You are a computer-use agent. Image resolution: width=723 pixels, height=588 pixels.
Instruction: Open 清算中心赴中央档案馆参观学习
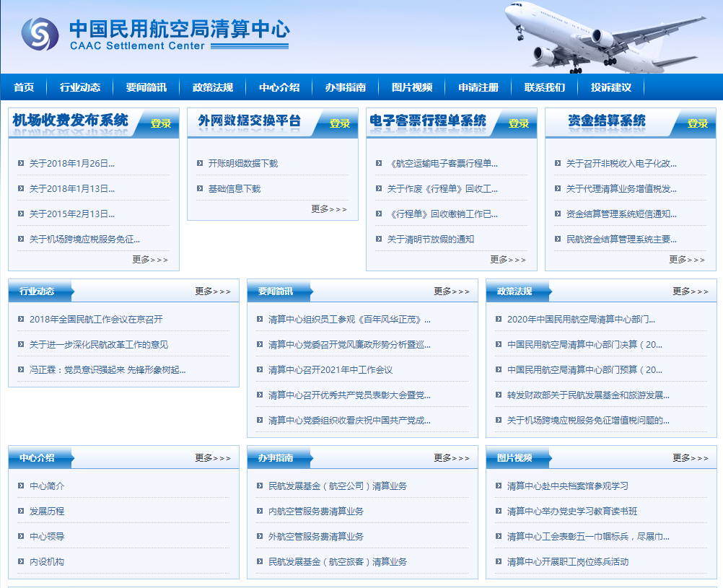pyautogui.click(x=568, y=486)
